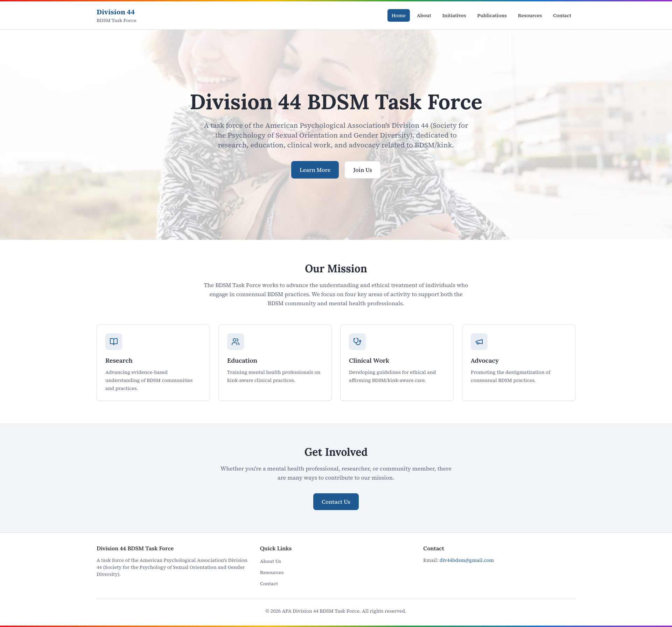Click the Education people icon
The image size is (672, 627).
(236, 342)
